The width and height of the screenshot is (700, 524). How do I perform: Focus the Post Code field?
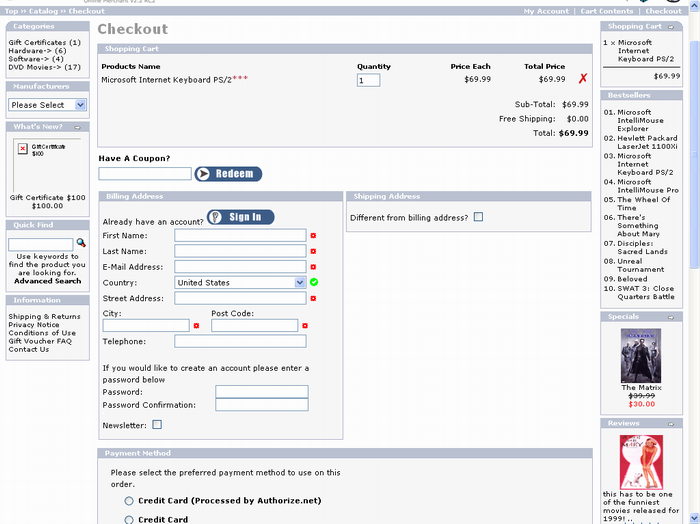pyautogui.click(x=254, y=325)
